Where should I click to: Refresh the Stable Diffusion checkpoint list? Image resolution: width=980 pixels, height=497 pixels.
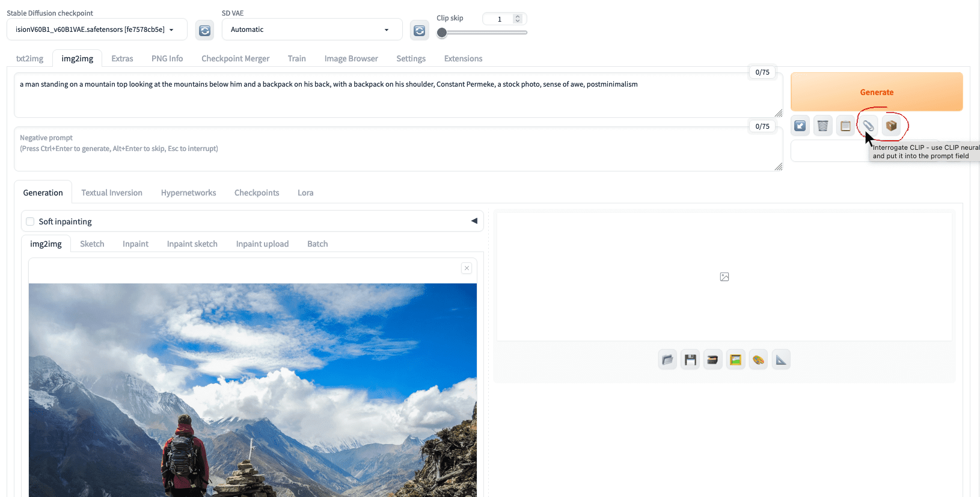[x=205, y=30]
